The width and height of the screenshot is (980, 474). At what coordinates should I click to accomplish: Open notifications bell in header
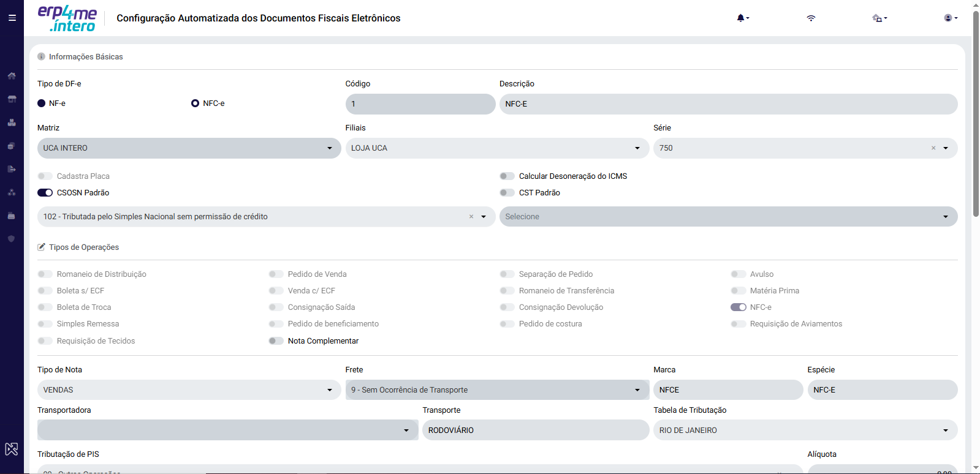(x=743, y=18)
